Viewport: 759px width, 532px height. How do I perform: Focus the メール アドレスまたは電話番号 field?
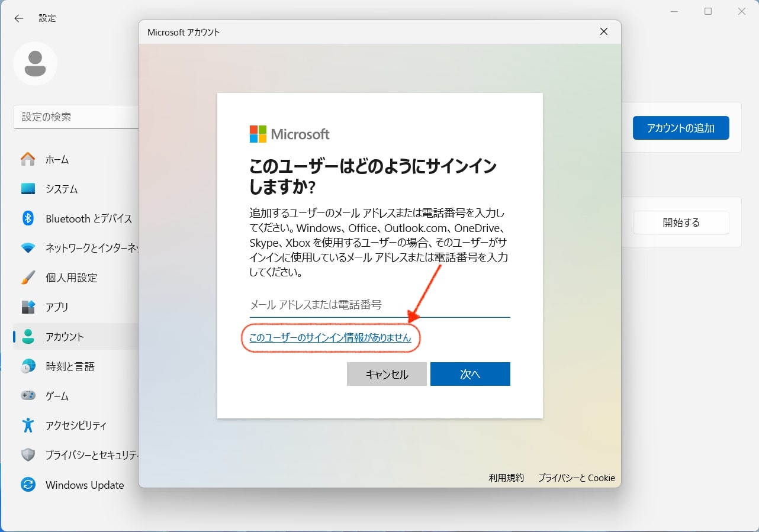[x=380, y=305]
